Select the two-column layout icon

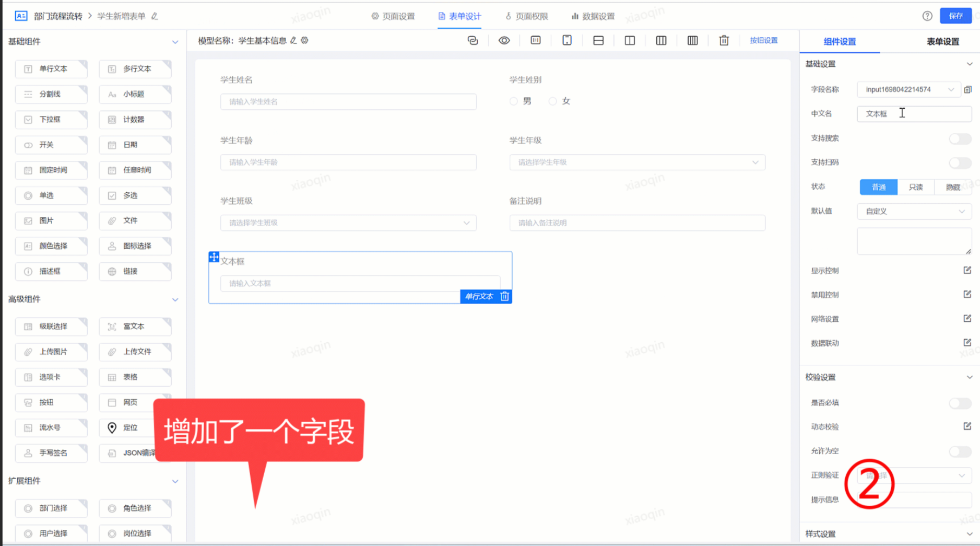[629, 40]
